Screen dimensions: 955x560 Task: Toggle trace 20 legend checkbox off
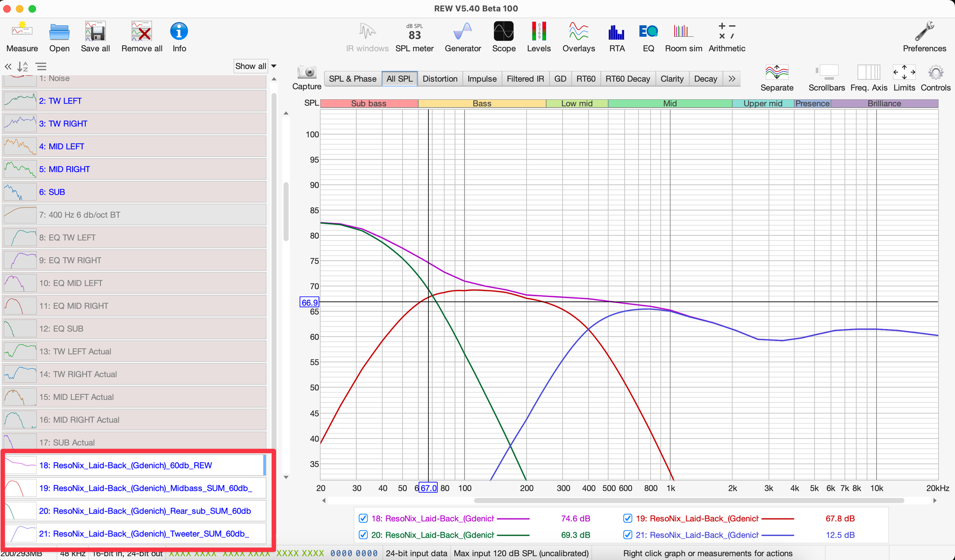363,535
